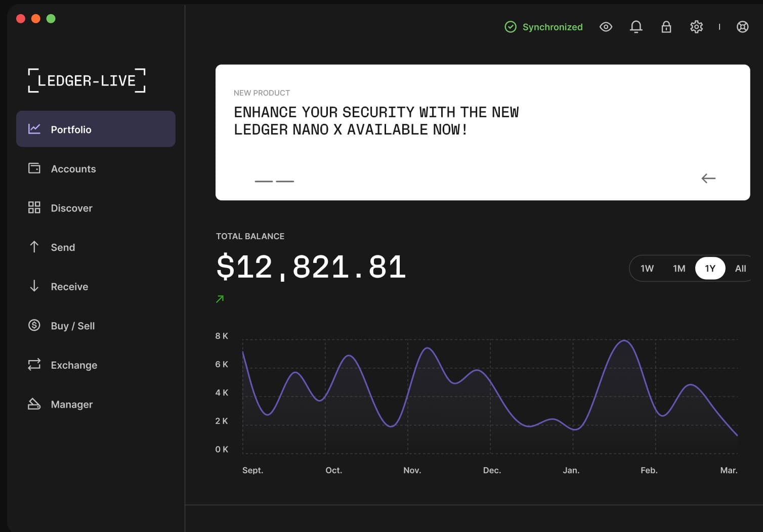Toggle balance visibility with eye icon
The image size is (763, 532).
click(x=606, y=27)
